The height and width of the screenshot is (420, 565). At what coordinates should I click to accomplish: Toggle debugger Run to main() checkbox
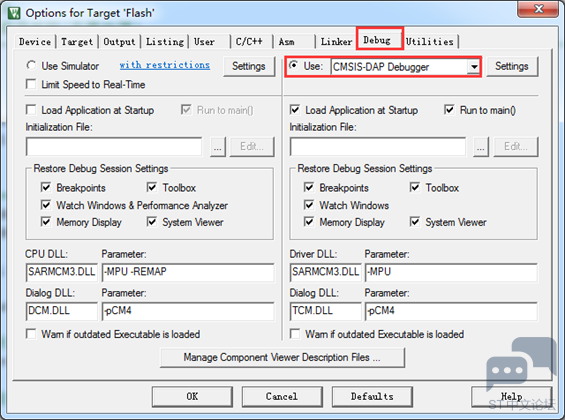[x=449, y=110]
